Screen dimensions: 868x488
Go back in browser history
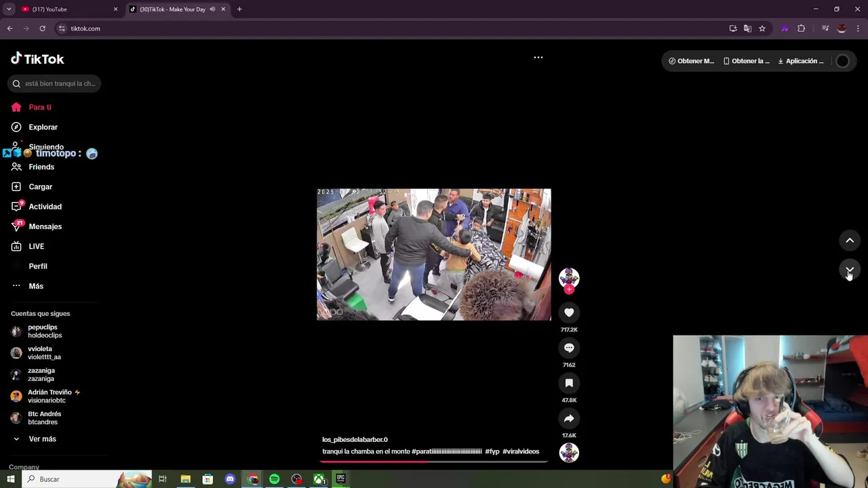9,28
